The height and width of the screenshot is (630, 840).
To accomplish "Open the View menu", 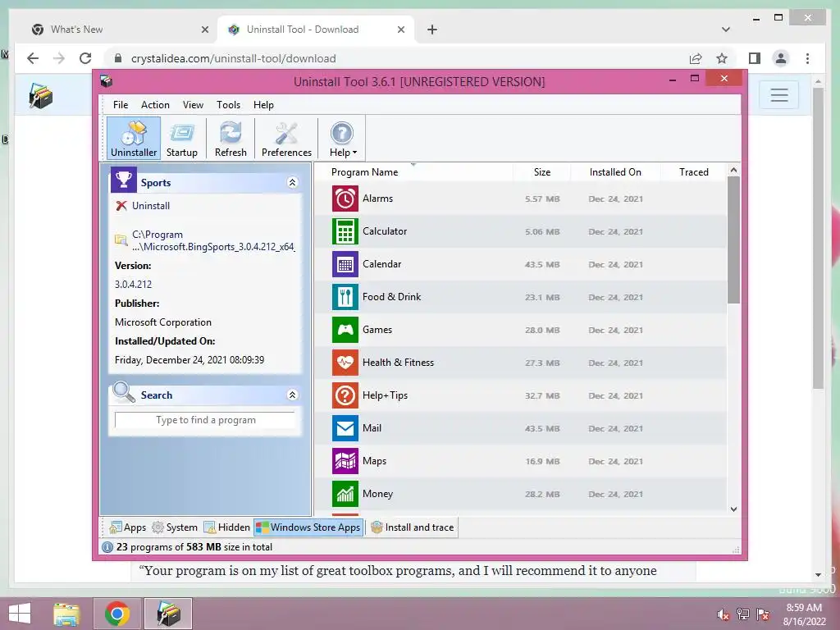I will click(x=193, y=105).
